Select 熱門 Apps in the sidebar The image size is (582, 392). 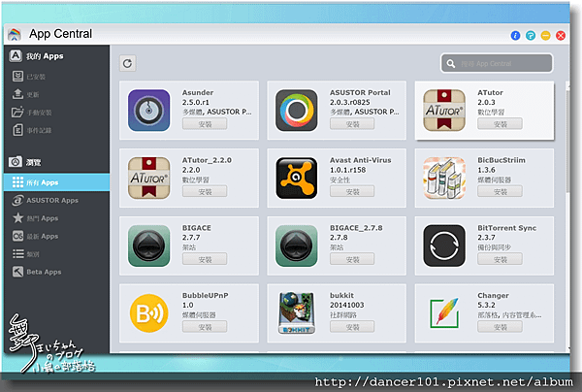(x=57, y=218)
